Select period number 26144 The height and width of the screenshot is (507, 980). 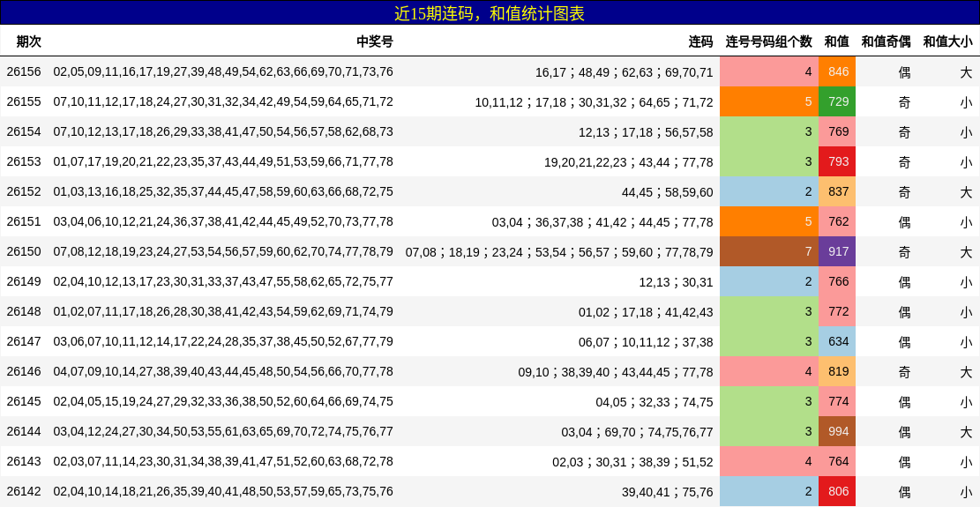[24, 431]
